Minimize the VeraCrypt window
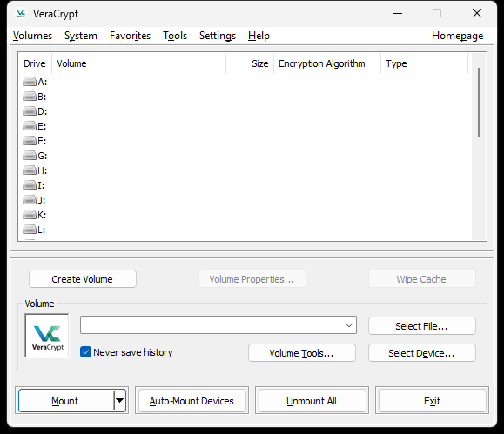The image size is (504, 434). click(x=398, y=14)
